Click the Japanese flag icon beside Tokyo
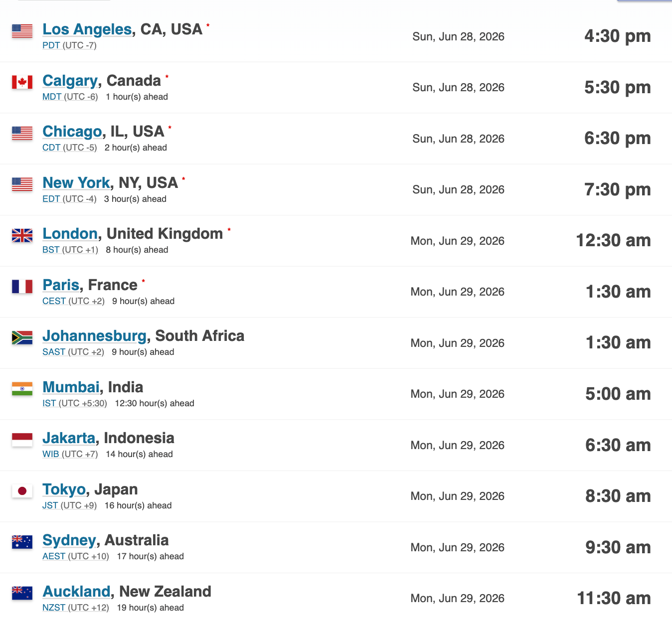This screenshot has height=637, width=672. point(22,491)
